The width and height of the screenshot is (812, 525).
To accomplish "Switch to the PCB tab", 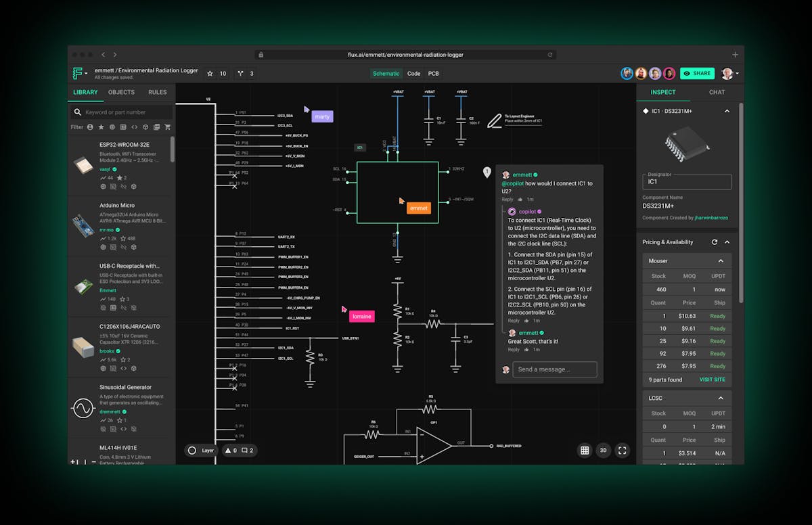I will point(433,74).
